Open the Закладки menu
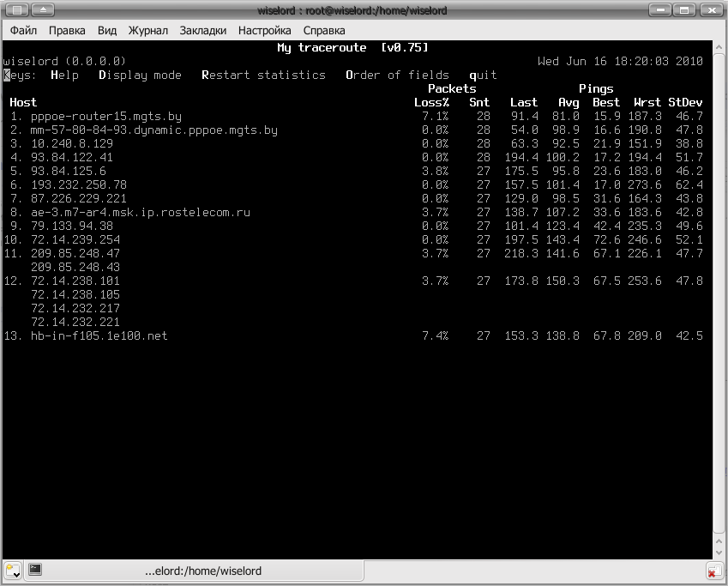 [x=203, y=31]
